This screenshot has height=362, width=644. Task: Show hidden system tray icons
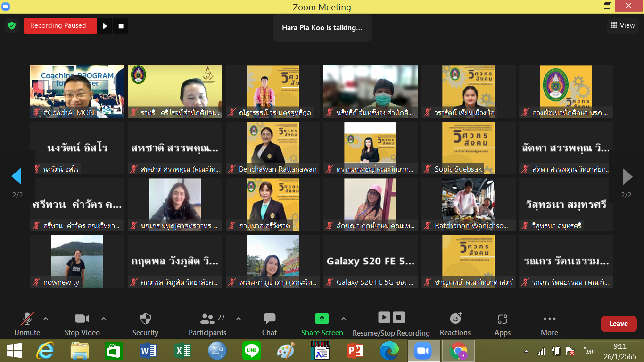click(526, 352)
